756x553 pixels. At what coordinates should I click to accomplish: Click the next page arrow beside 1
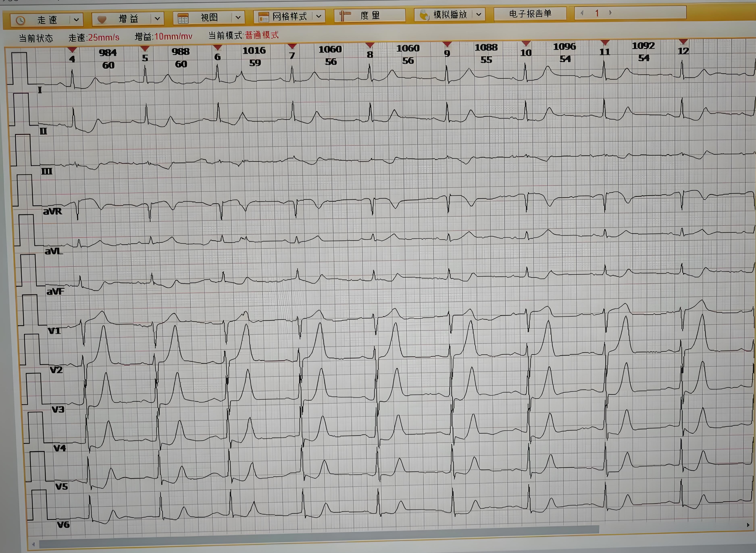click(610, 13)
